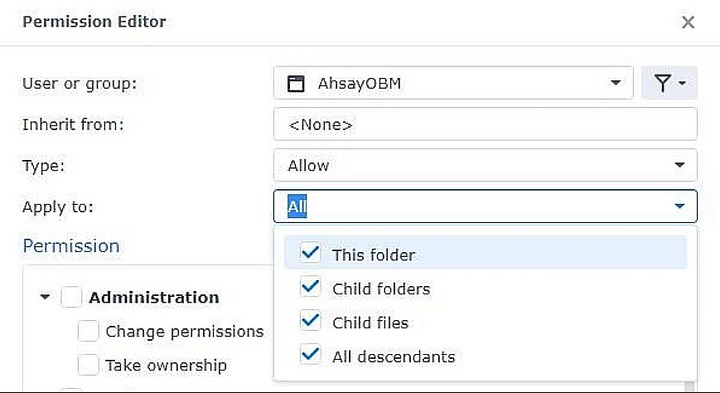Collapse the Administration tree section
720x393 pixels.
[x=45, y=297]
